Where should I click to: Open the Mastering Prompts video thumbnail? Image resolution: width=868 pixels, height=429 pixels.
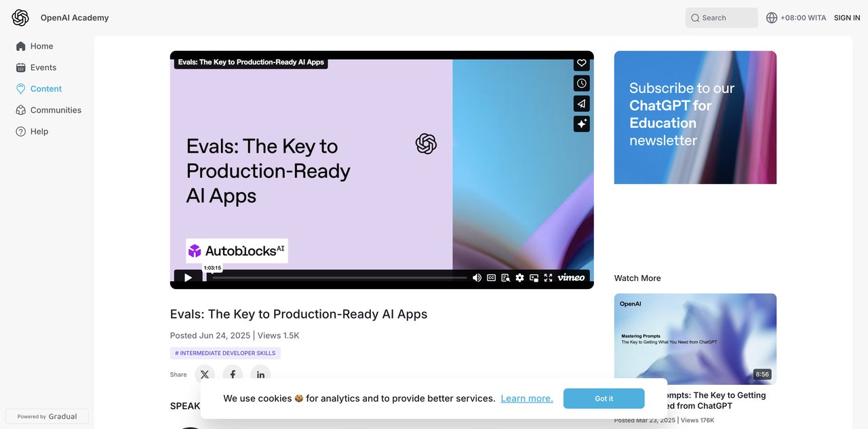695,338
